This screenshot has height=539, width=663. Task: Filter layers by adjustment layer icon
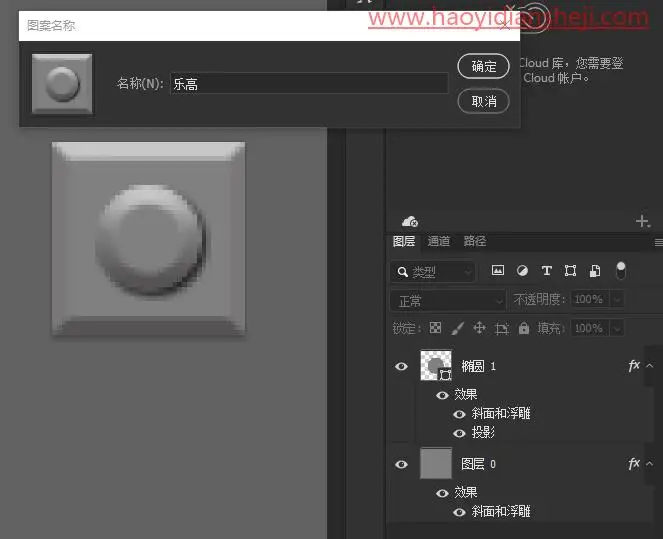[x=522, y=270]
